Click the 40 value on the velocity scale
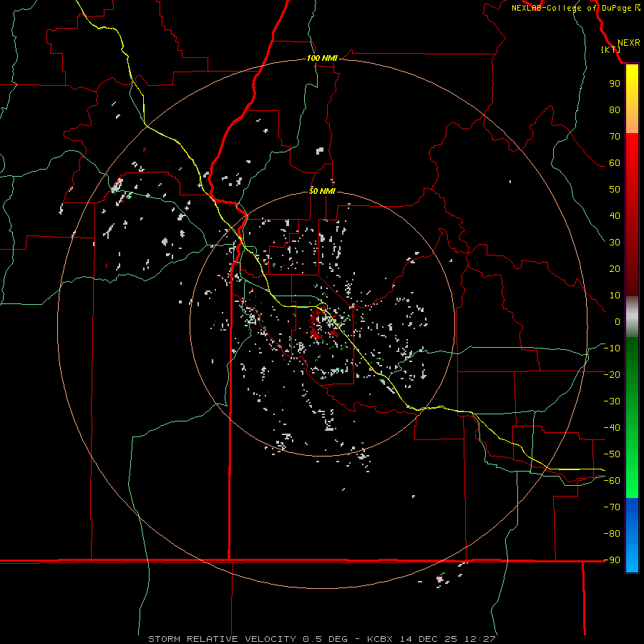The image size is (644, 644). [615, 215]
